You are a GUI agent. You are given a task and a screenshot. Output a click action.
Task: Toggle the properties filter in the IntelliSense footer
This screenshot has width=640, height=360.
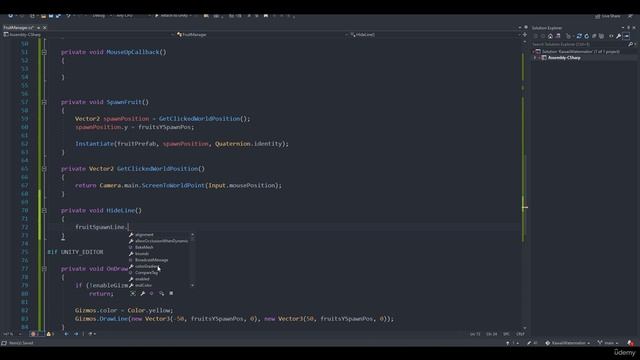pyautogui.click(x=142, y=293)
